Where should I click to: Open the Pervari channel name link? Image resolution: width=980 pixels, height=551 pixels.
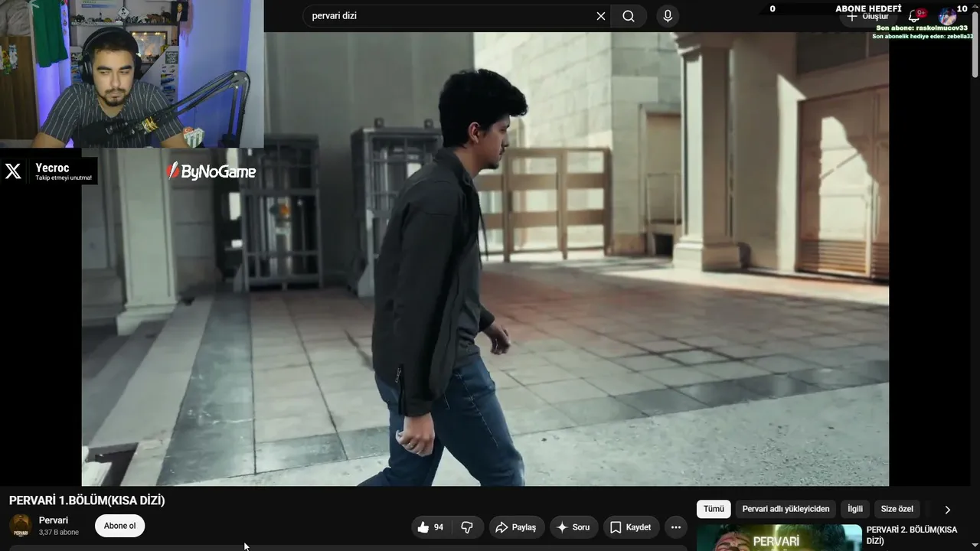(x=54, y=520)
